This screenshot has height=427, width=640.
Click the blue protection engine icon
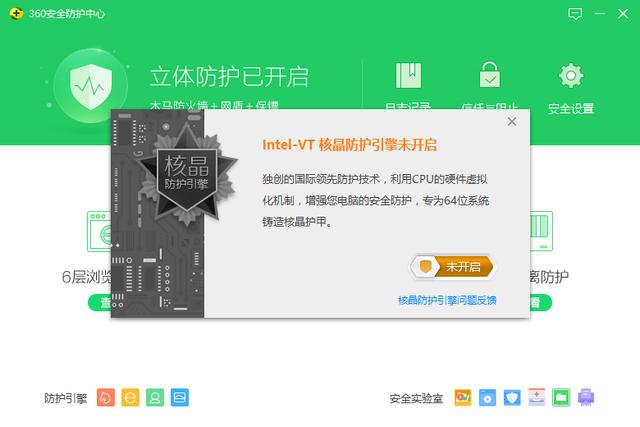point(180,397)
